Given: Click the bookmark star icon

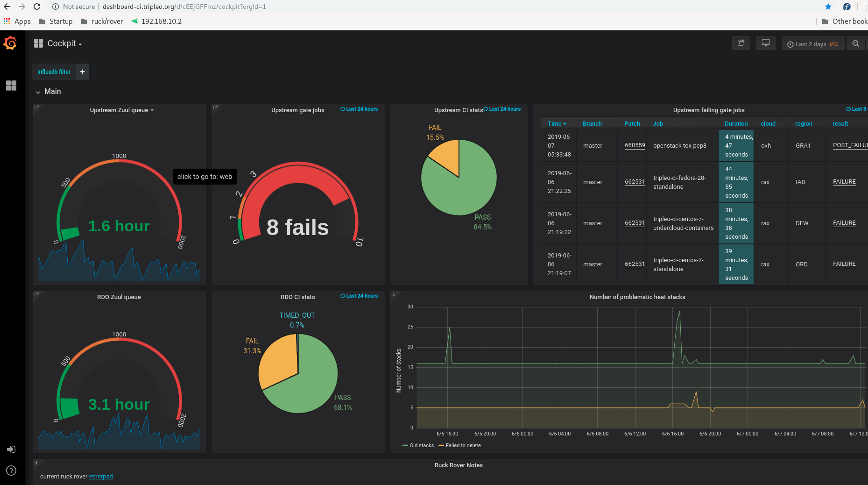Looking at the screenshot, I should pyautogui.click(x=828, y=7).
